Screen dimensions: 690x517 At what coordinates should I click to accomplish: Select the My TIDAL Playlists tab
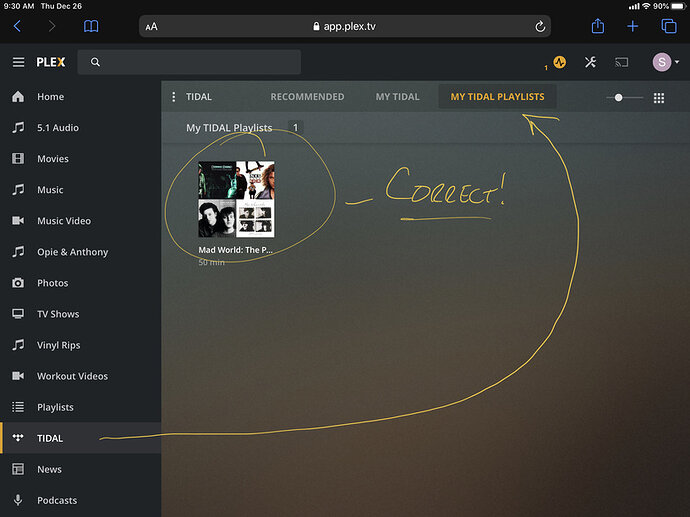[497, 97]
